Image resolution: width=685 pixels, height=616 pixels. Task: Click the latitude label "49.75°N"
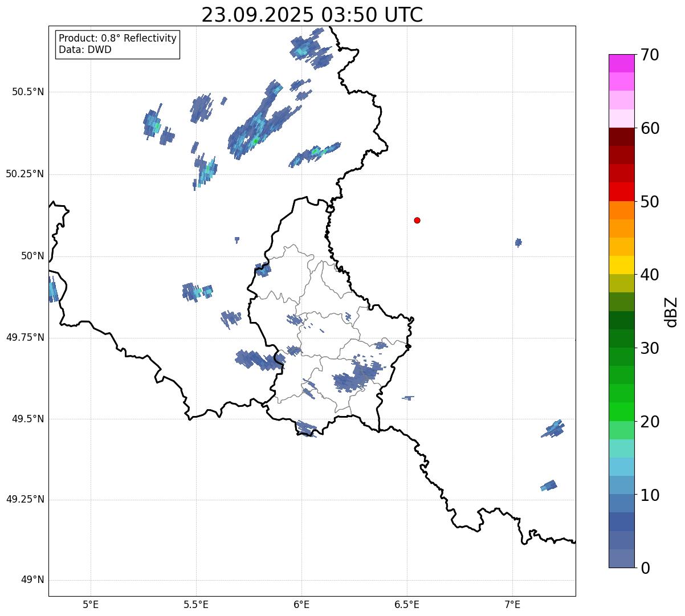click(25, 337)
